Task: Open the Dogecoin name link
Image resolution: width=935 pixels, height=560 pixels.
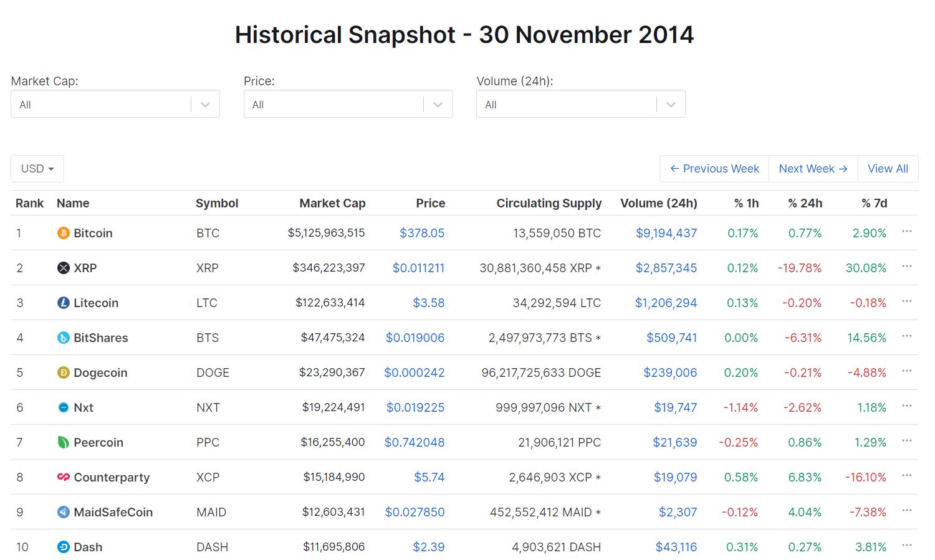Action: [x=100, y=373]
